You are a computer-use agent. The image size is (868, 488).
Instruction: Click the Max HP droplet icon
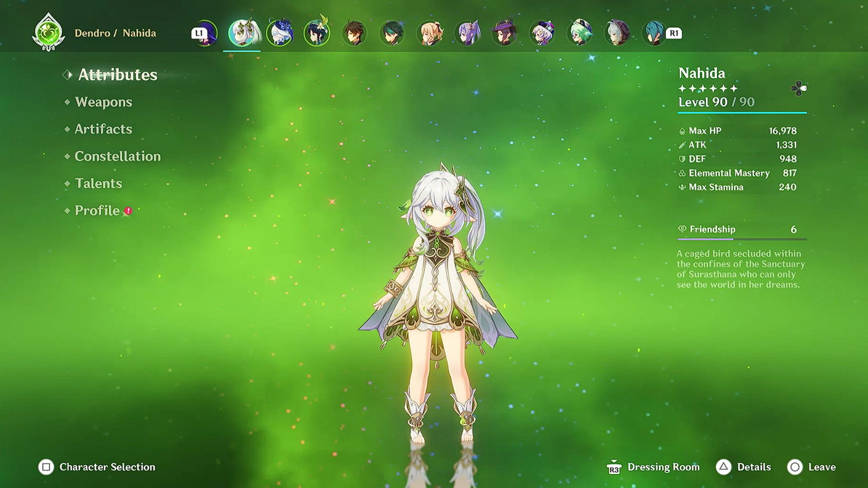(682, 131)
